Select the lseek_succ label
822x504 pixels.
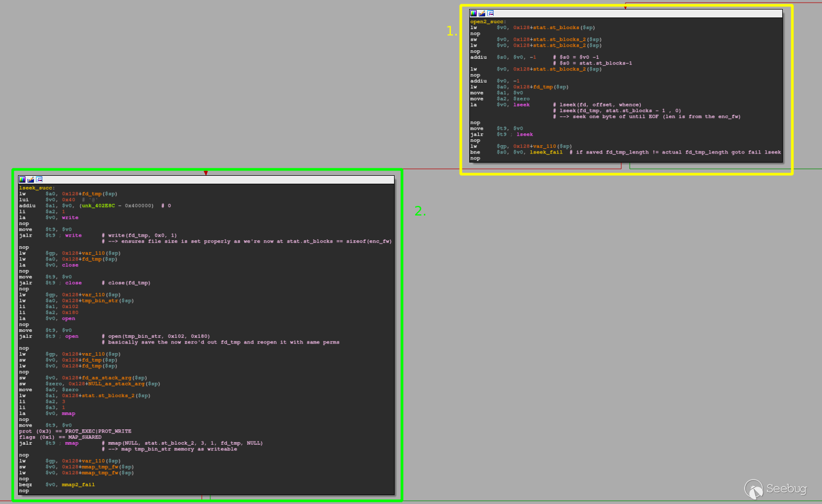[36, 188]
